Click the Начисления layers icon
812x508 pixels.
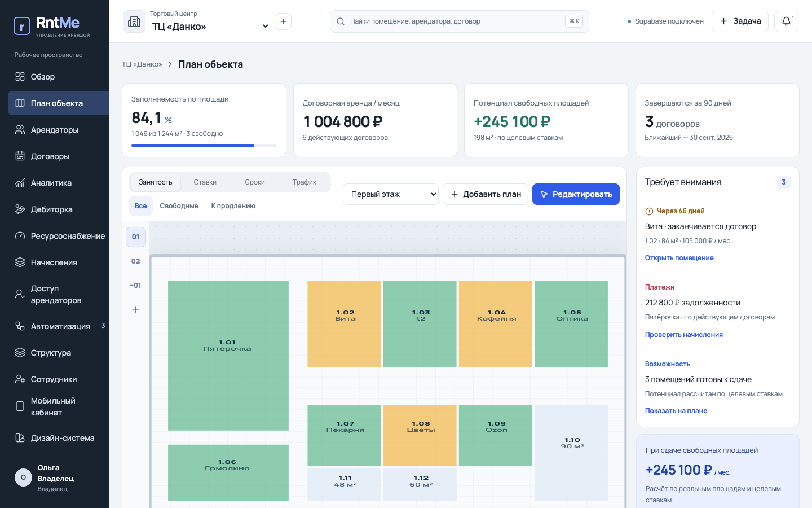[20, 262]
